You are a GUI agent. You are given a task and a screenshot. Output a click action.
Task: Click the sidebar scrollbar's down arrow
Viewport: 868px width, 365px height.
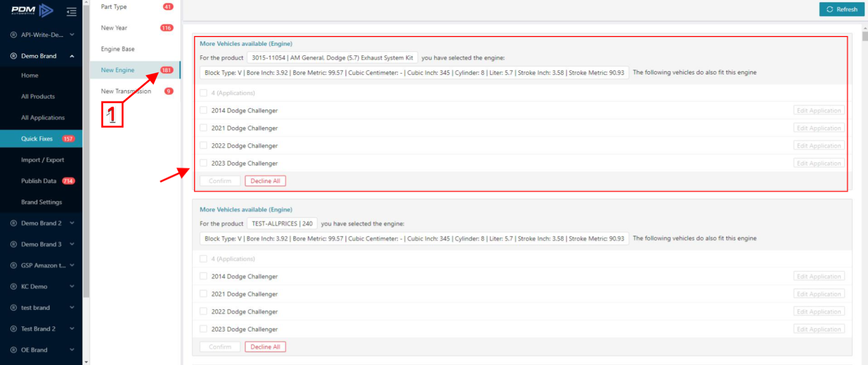86,362
